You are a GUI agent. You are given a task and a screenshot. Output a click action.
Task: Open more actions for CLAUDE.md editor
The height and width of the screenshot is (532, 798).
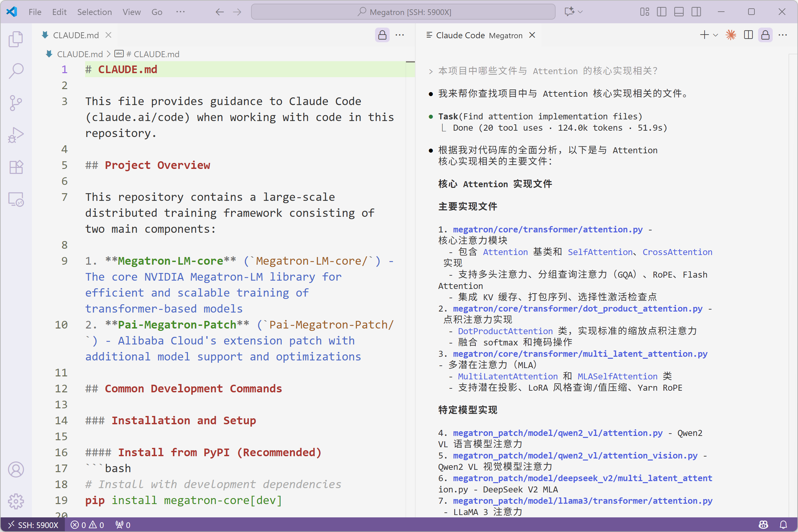click(400, 35)
